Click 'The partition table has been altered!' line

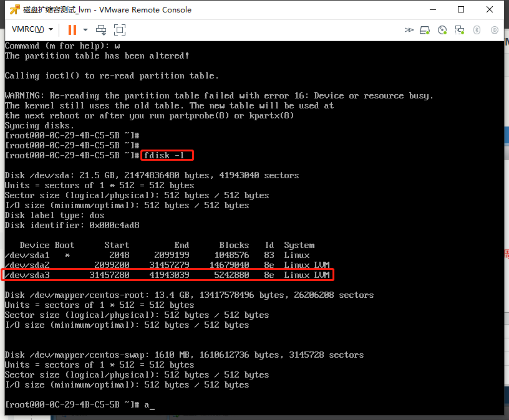tap(97, 56)
